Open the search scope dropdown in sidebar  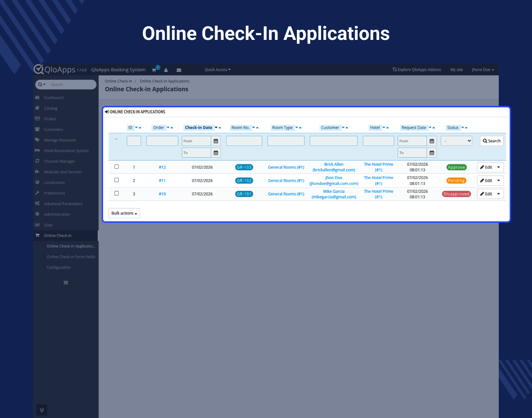coord(42,85)
